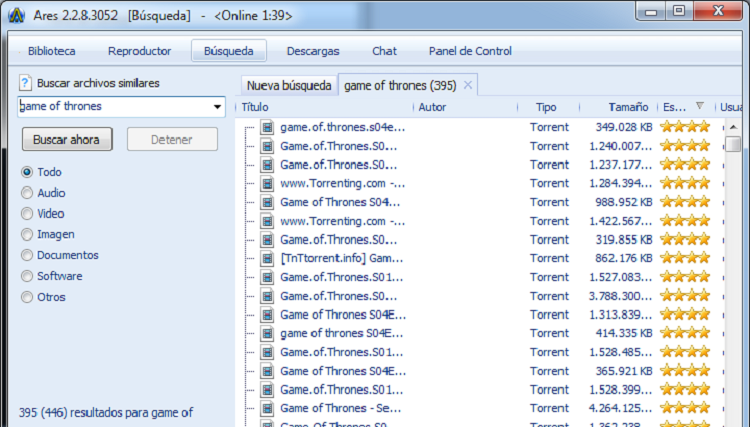The image size is (750, 427).
Task: Select the Todo radio button
Action: [x=27, y=172]
